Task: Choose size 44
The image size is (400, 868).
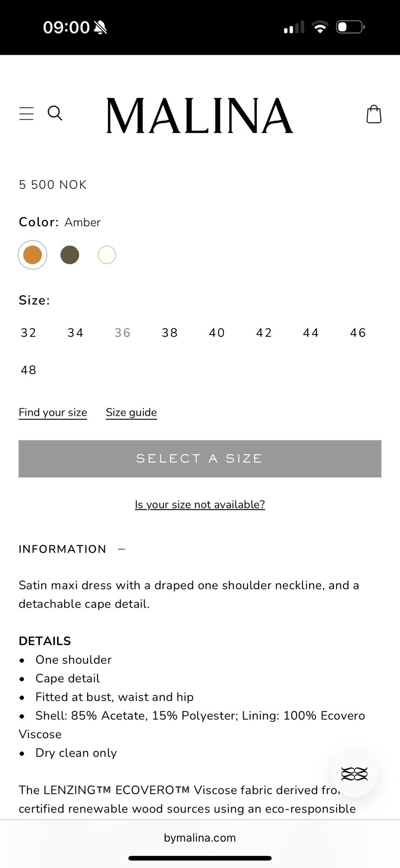Action: pos(311,332)
